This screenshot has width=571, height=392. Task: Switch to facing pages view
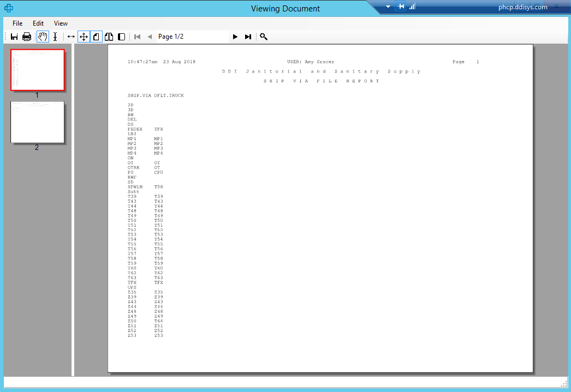click(109, 37)
